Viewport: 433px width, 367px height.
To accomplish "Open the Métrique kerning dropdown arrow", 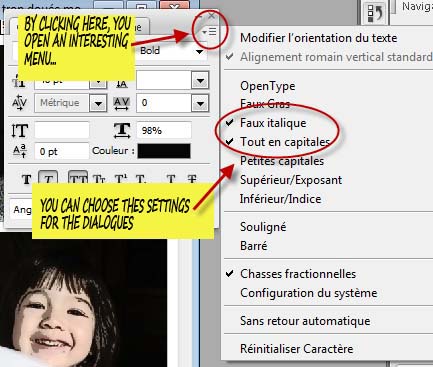I will pos(98,103).
